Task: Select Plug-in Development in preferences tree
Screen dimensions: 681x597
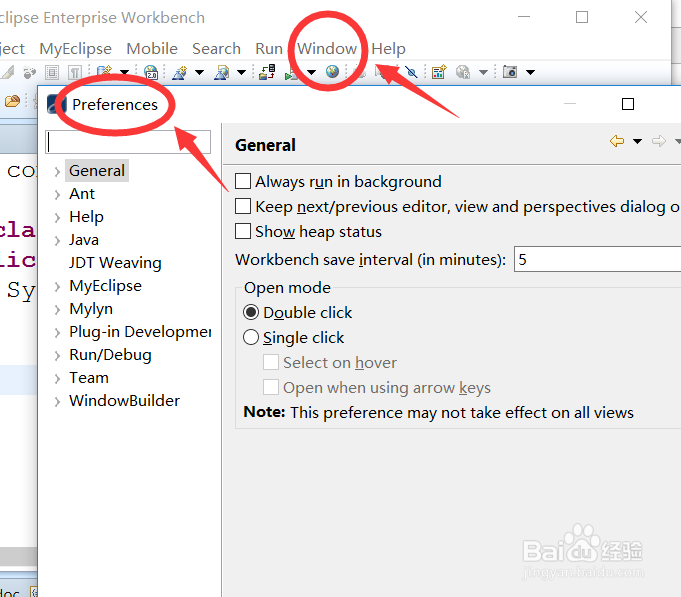Action: (140, 332)
